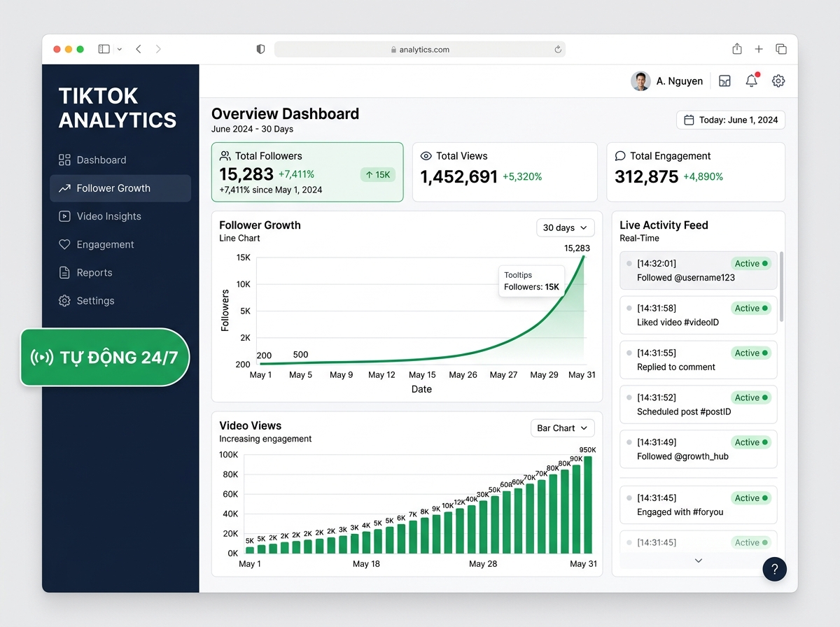This screenshot has width=840, height=627.
Task: Open the Followed @growth_hub entry
Action: (699, 449)
